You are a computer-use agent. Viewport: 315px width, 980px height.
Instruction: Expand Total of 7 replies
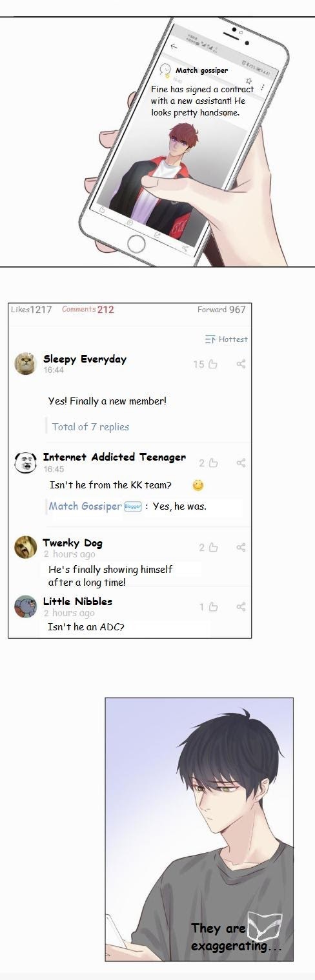pyautogui.click(x=90, y=426)
